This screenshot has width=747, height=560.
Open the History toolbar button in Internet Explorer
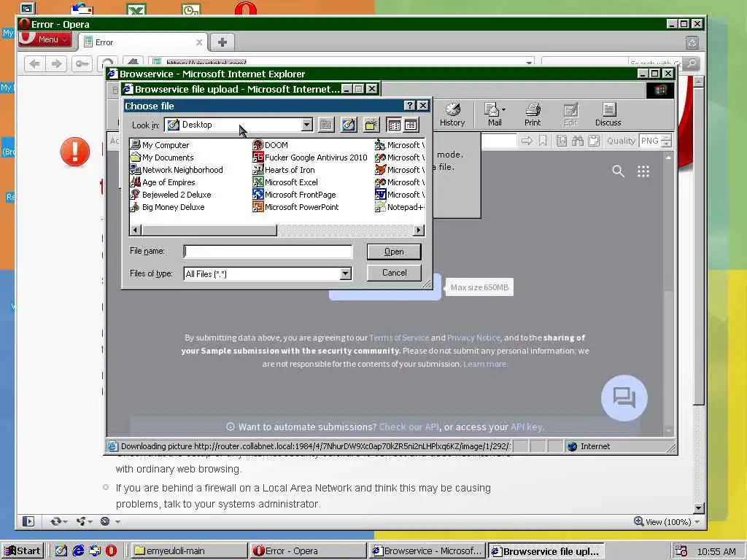coord(452,114)
